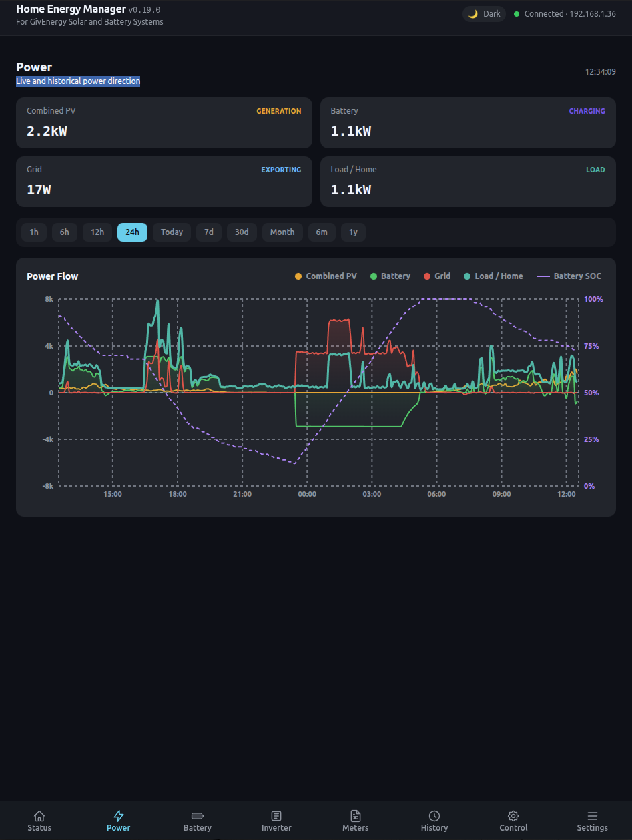Open the History clock icon

[434, 816]
